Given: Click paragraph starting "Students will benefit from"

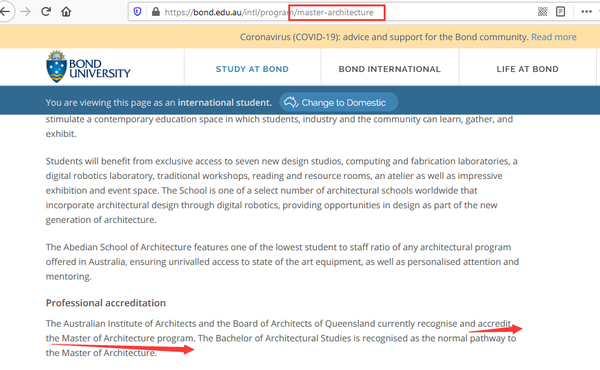Looking at the screenshot, I should point(282,191).
